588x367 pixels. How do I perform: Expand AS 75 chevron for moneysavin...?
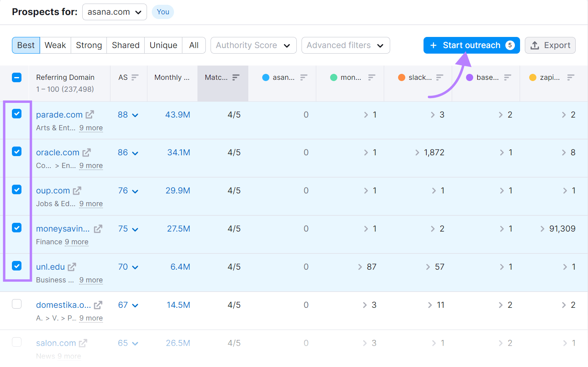click(135, 230)
